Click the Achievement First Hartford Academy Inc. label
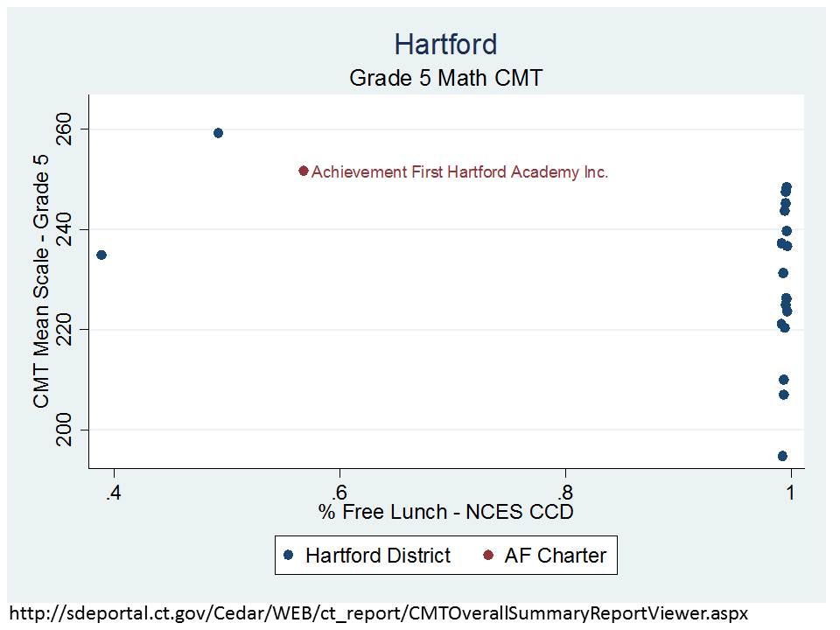The height and width of the screenshot is (630, 840). tap(459, 172)
